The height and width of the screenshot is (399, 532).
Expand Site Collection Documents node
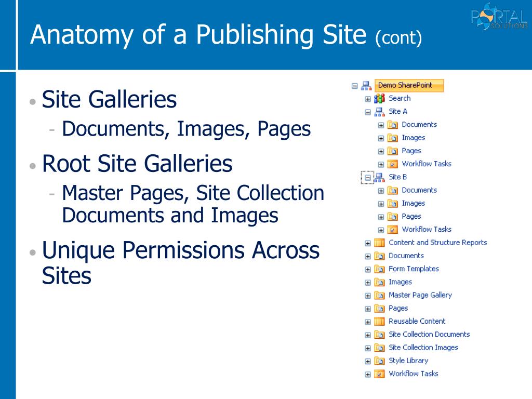368,335
